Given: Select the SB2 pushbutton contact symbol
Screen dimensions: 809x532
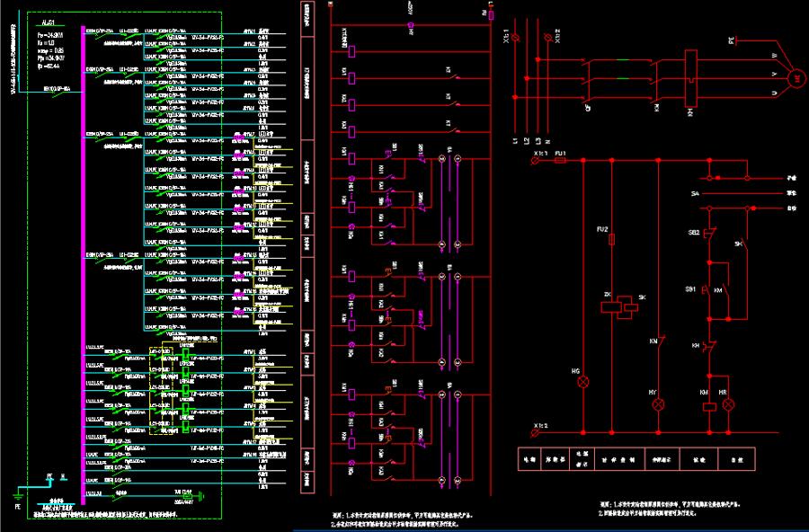Looking at the screenshot, I should [x=709, y=234].
